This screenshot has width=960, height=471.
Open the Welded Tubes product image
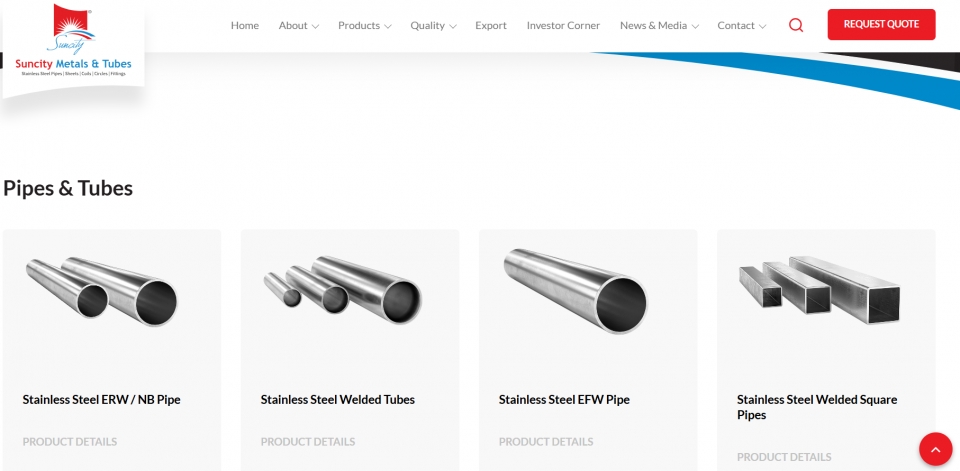coord(343,290)
